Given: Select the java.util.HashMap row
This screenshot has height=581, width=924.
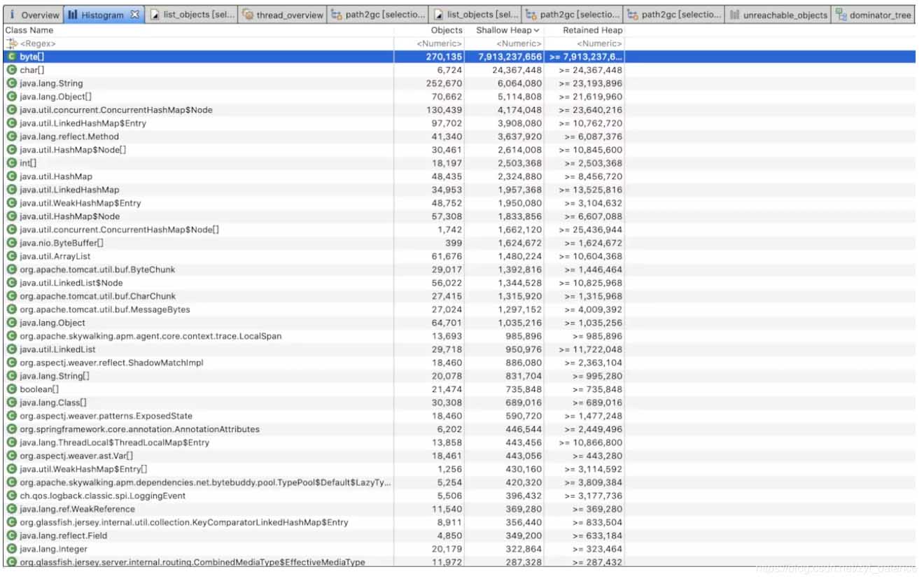Looking at the screenshot, I should tap(459, 176).
